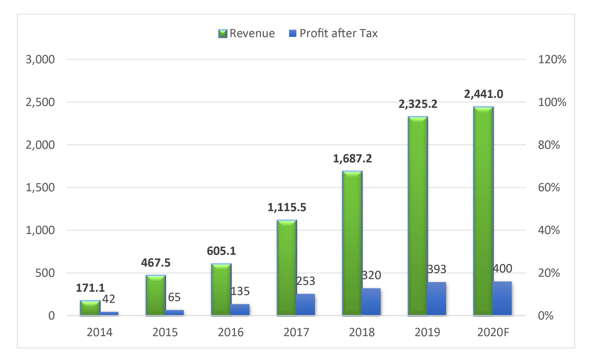This screenshot has height=364, width=590.
Task: Select the 2020F blue Profit after Tax bar
Action: pos(501,298)
